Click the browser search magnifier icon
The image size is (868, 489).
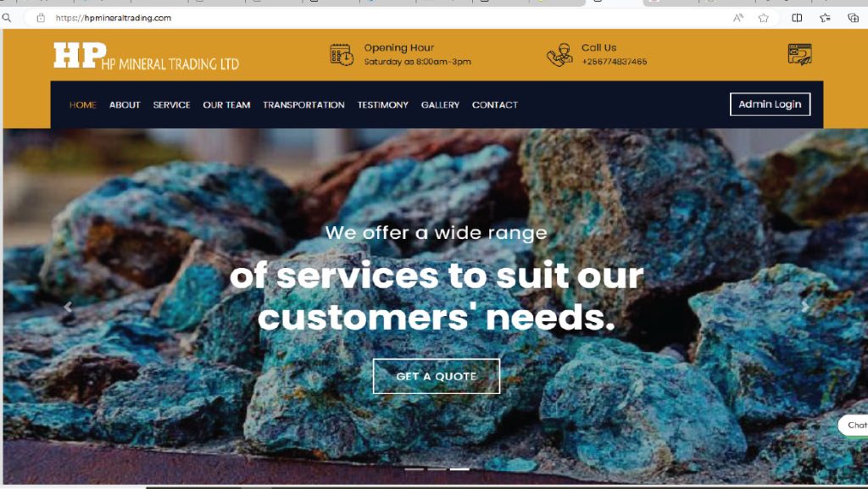tap(7, 18)
